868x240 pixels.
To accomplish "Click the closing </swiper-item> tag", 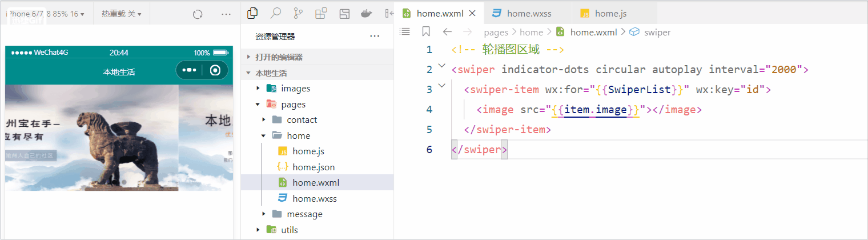I will 508,130.
